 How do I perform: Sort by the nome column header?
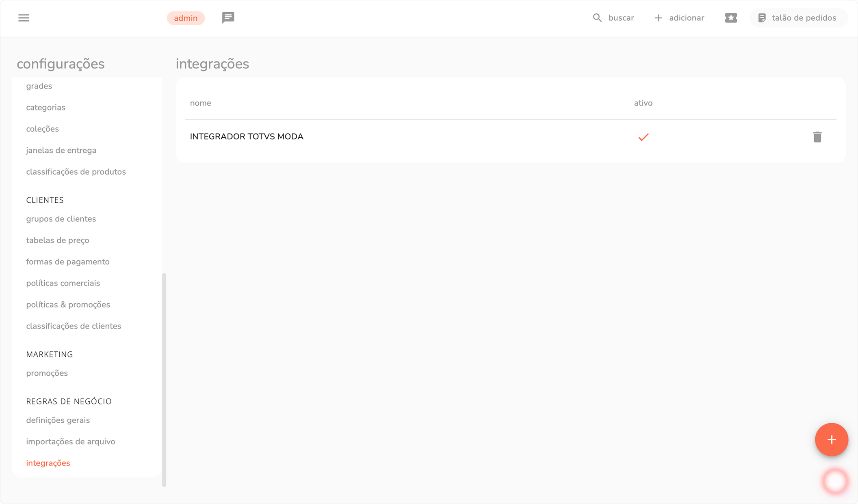point(201,103)
